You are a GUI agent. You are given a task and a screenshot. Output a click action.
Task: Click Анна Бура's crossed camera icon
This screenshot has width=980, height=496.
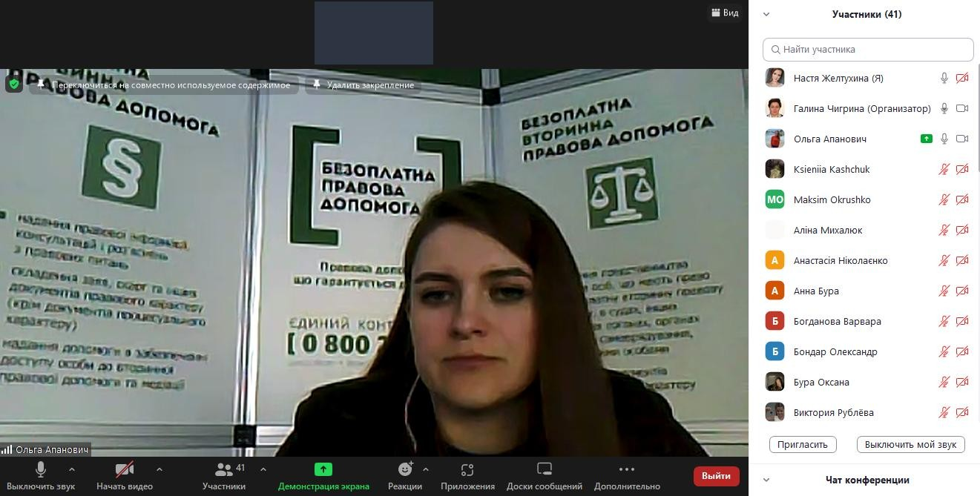pos(962,291)
